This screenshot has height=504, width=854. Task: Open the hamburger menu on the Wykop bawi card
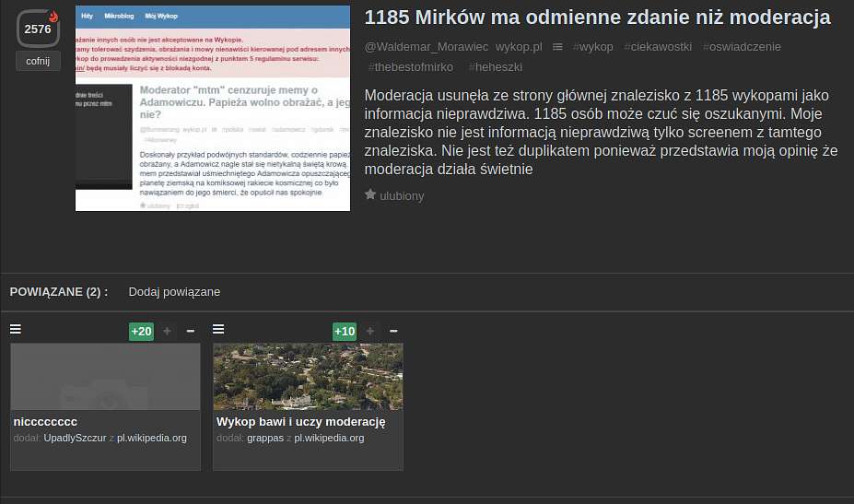click(x=218, y=329)
